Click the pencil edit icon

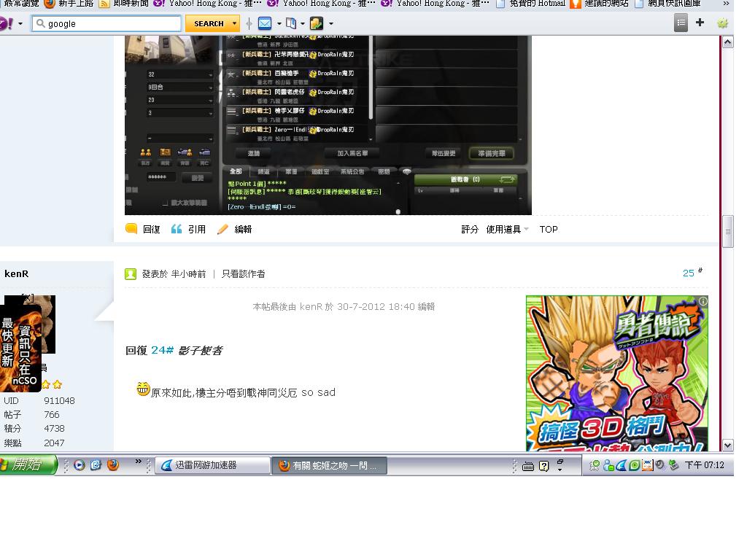(x=222, y=229)
